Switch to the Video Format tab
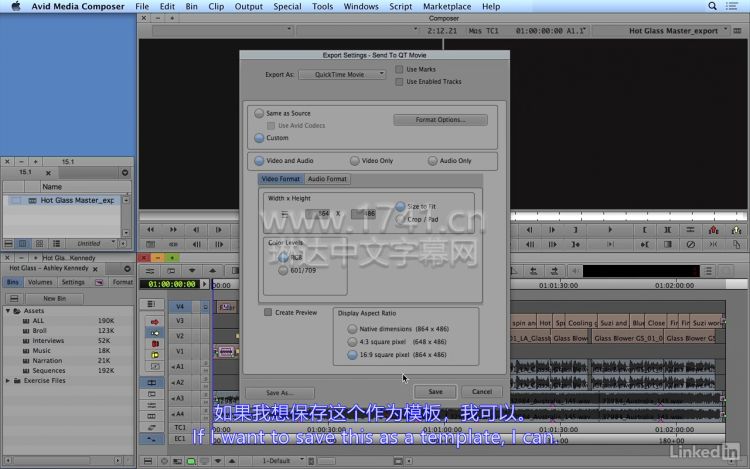The image size is (750, 469). click(281, 179)
